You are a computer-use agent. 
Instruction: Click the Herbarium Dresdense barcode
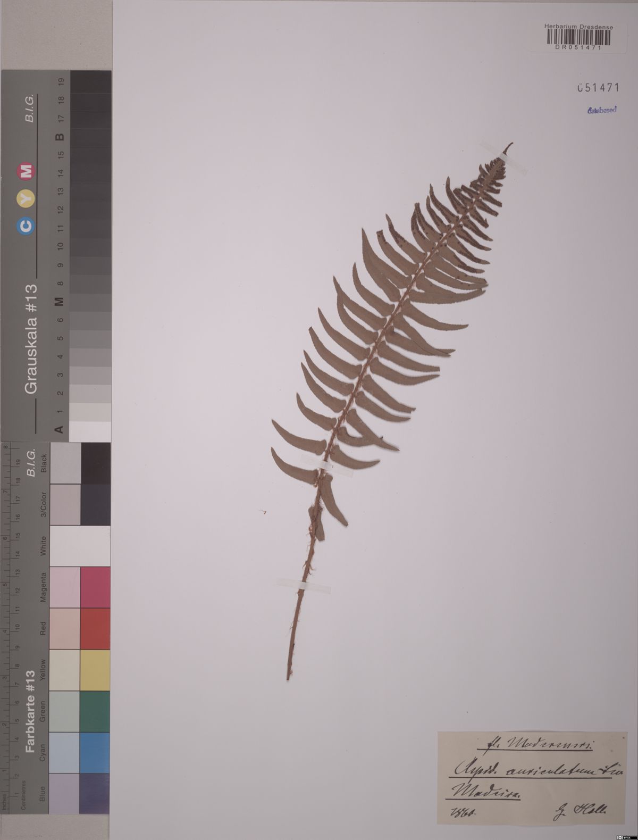(578, 37)
